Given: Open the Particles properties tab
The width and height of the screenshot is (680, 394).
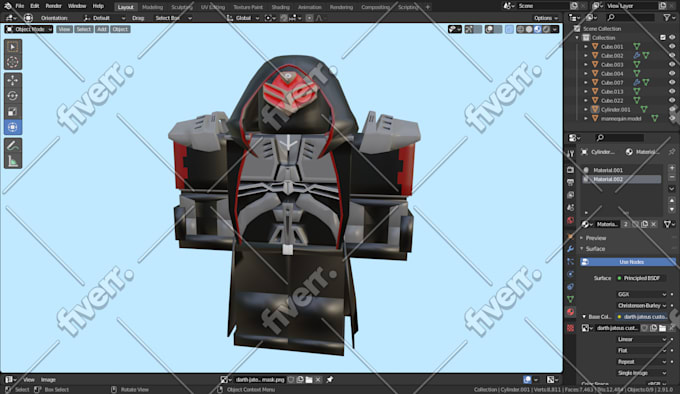Looking at the screenshot, I should 570,262.
